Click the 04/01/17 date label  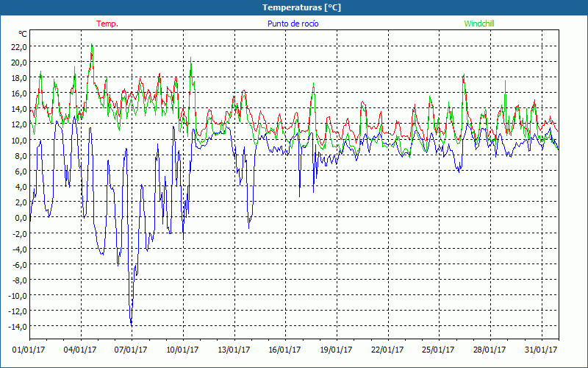pos(80,350)
